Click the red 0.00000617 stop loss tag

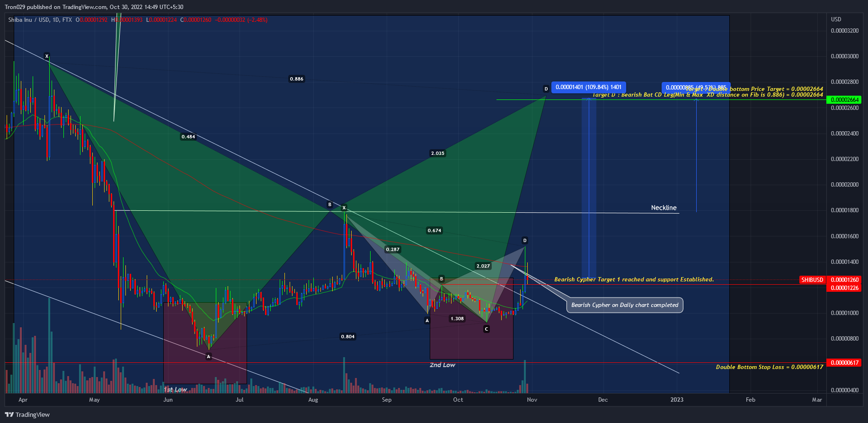coord(844,363)
